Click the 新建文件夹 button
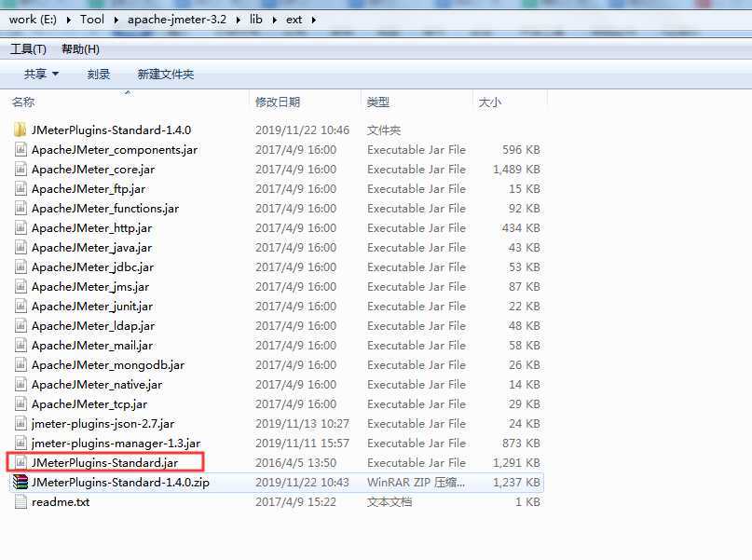This screenshot has height=560, width=752. [x=166, y=75]
